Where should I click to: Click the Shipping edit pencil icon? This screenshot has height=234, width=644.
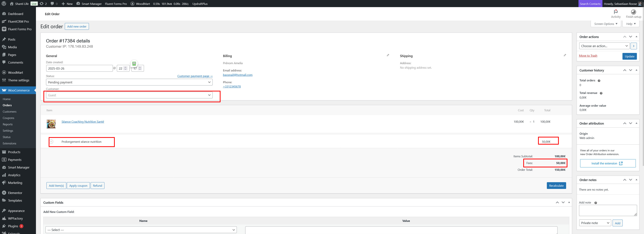pyautogui.click(x=565, y=55)
